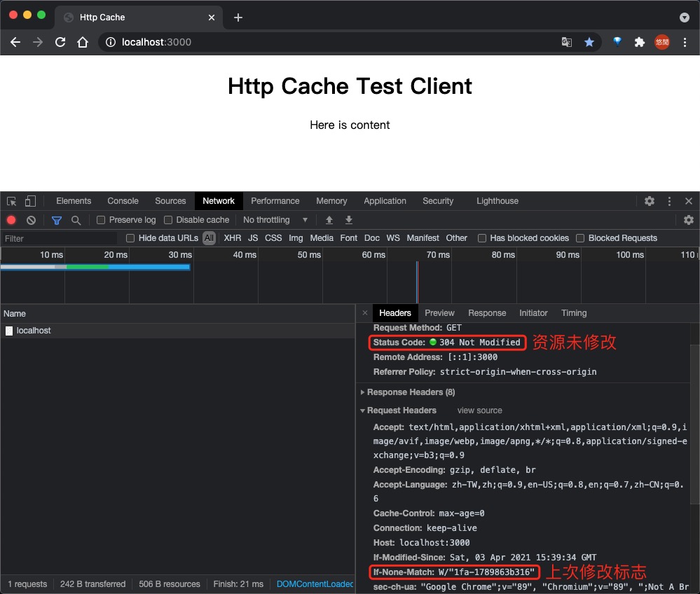
Task: Open the Initiator tab
Action: (x=533, y=313)
